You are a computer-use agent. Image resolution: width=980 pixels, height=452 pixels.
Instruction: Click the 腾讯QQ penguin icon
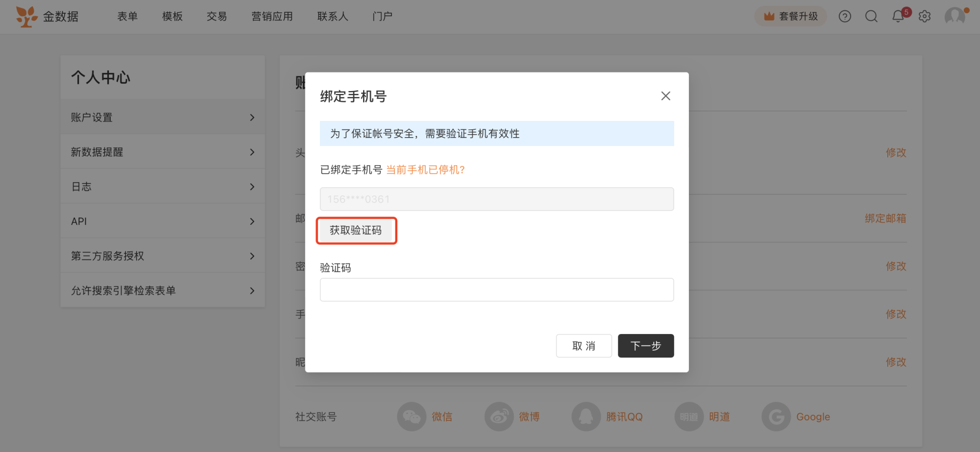click(586, 417)
